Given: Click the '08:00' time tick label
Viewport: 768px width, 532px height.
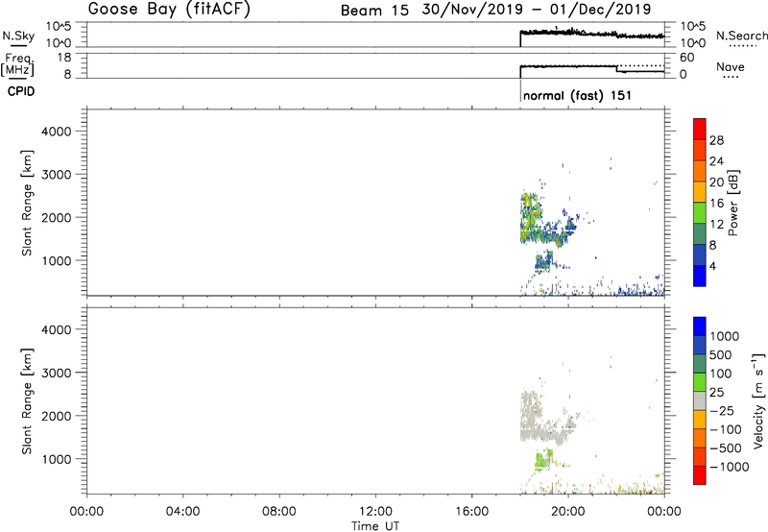Looking at the screenshot, I should pos(278,512).
